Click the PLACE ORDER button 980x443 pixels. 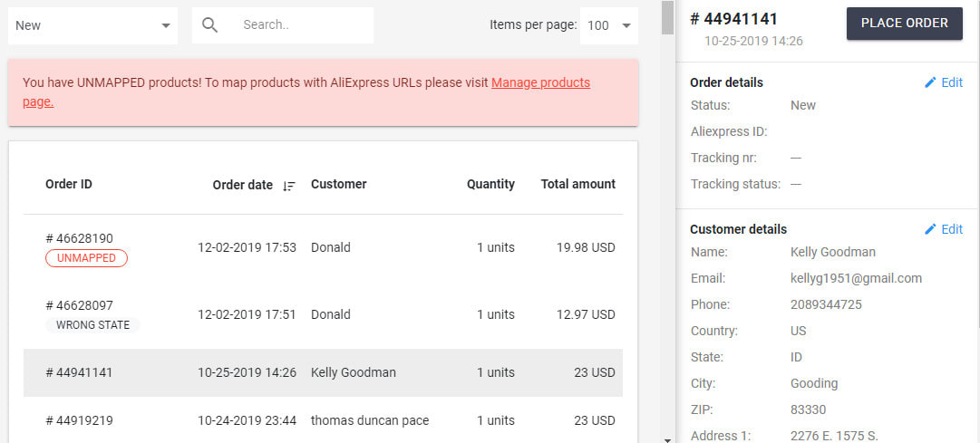click(905, 24)
